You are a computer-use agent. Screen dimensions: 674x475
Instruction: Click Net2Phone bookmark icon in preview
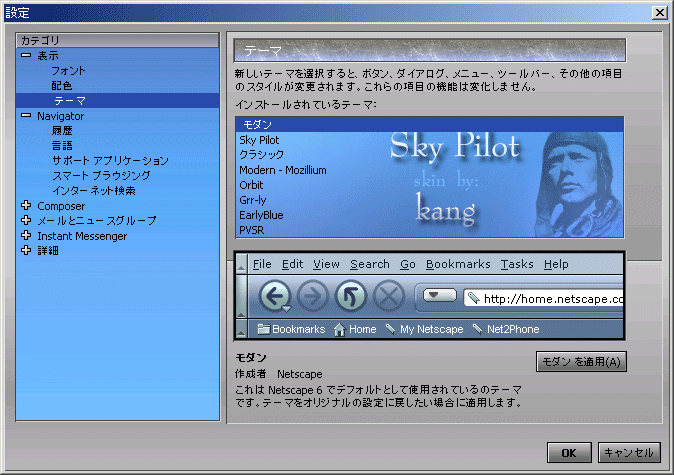coord(477,329)
